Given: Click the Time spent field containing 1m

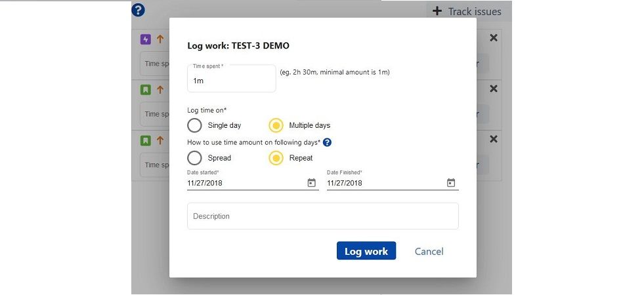Looking at the screenshot, I should click(232, 79).
